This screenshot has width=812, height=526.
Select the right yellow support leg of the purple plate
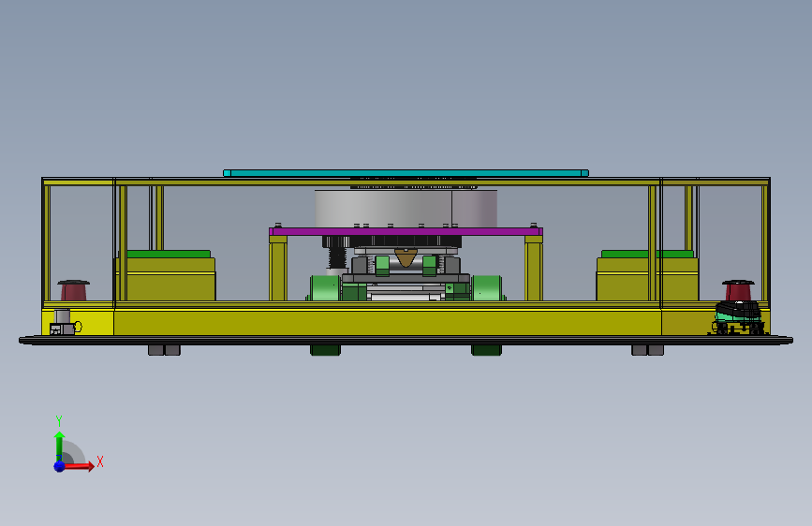534,268
